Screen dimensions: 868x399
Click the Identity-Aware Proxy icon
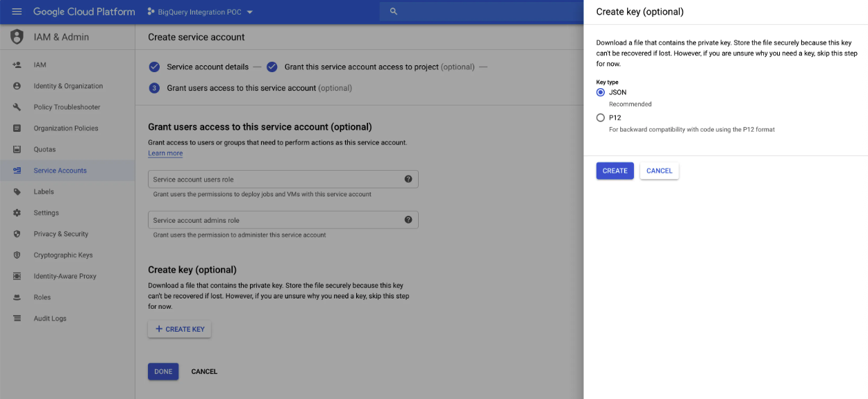tap(17, 276)
